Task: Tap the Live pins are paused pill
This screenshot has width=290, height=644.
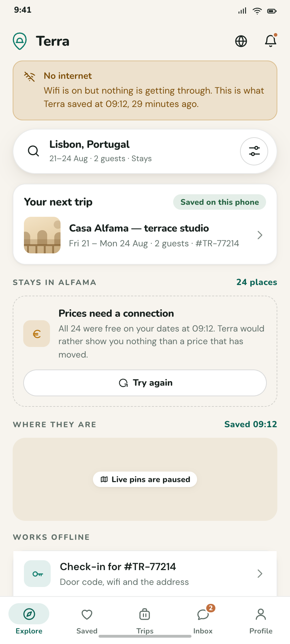Action: [145, 479]
